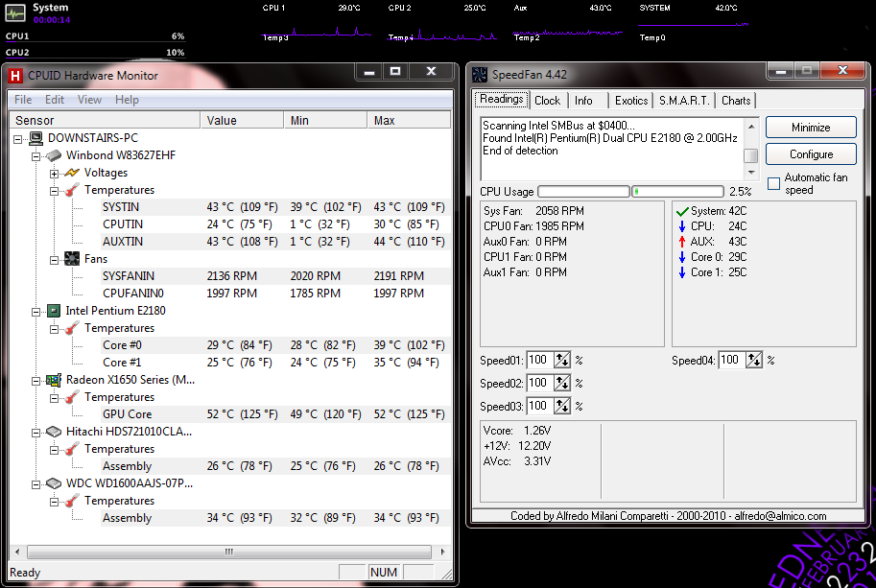Collapse the WDC WD1600AAJS node

point(36,484)
